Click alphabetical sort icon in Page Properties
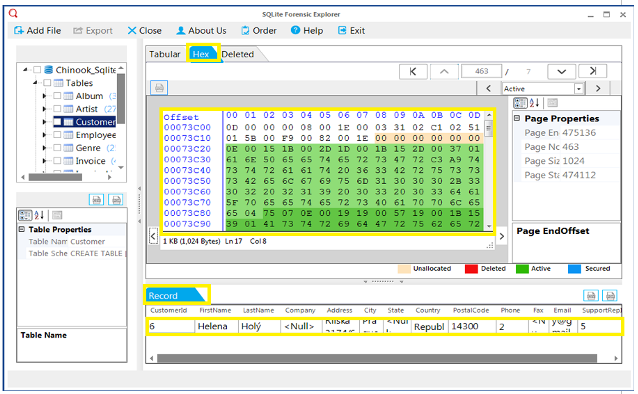This screenshot has height=394, width=638. (x=535, y=103)
